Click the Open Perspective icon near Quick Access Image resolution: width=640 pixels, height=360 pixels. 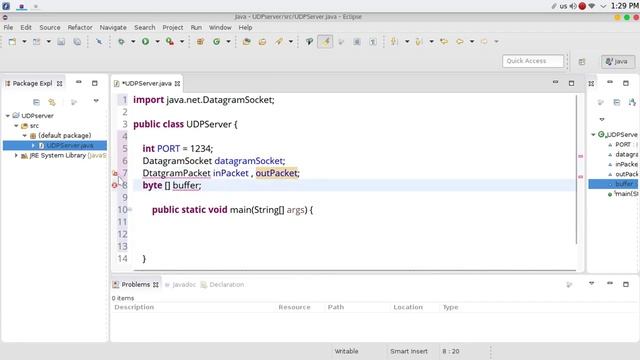pyautogui.click(x=582, y=62)
